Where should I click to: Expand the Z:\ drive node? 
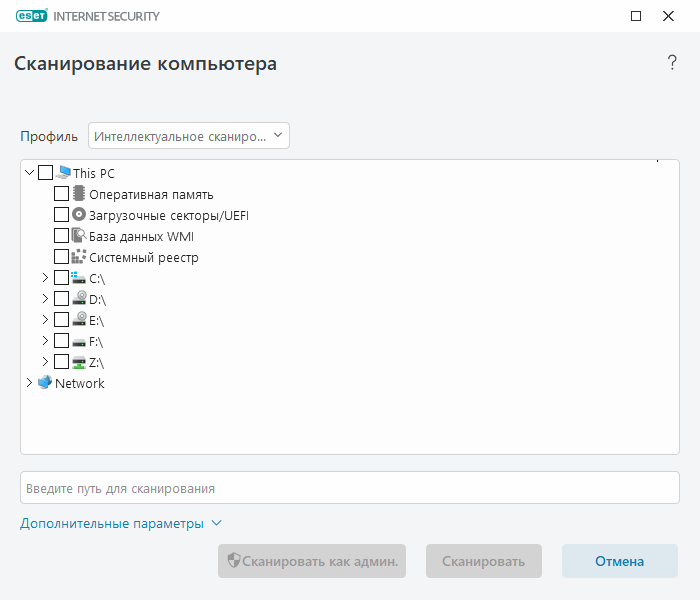pyautogui.click(x=45, y=362)
